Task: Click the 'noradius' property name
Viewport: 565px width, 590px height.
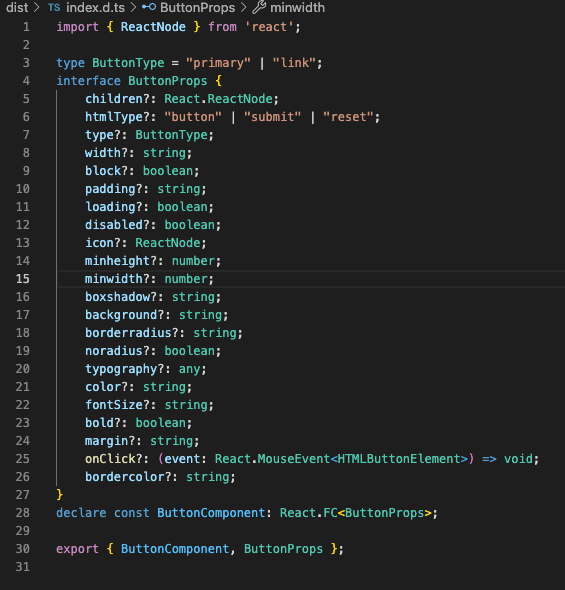Action: 114,351
